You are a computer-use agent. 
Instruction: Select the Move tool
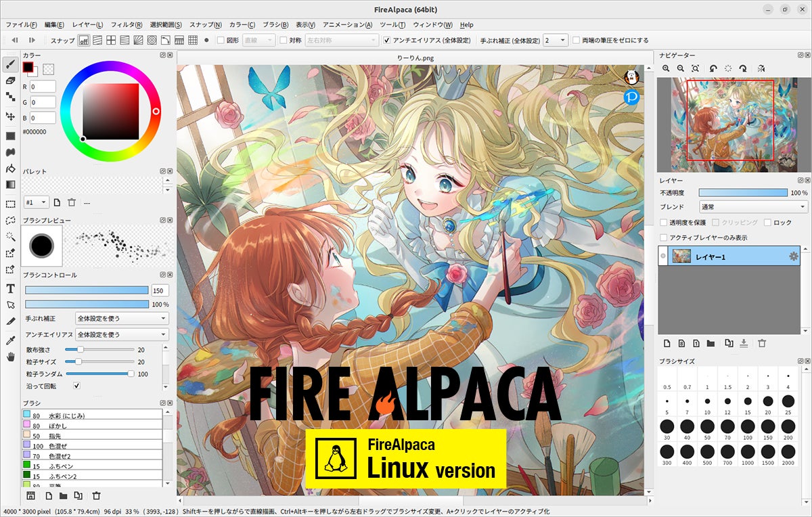10,116
